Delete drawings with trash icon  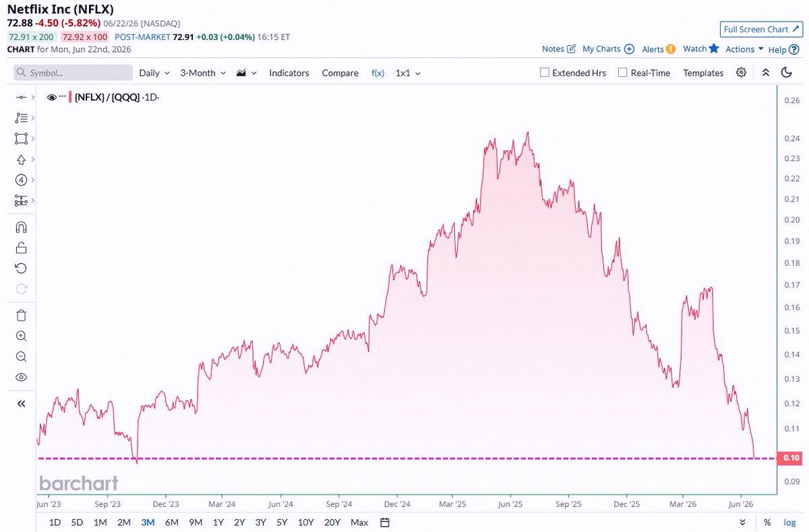point(21,315)
